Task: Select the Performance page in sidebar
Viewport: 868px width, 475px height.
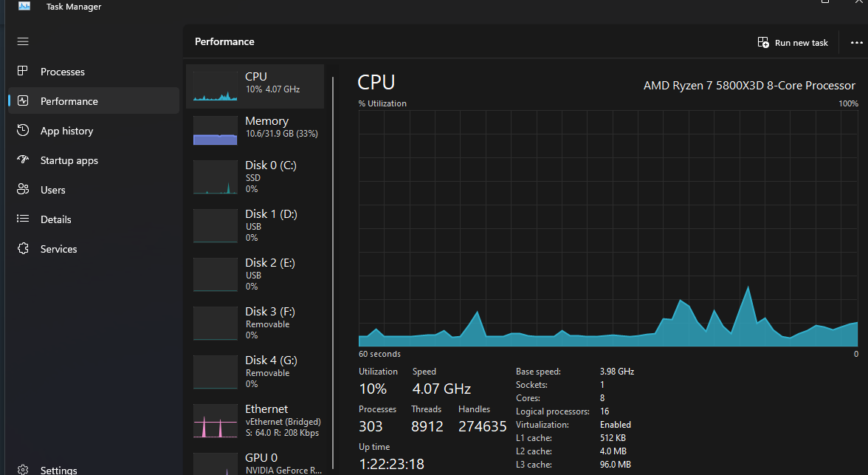Action: (x=94, y=101)
